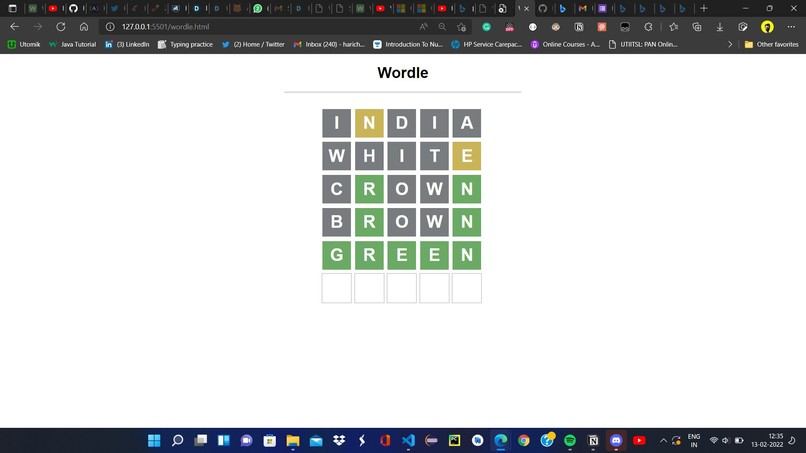Switch to the Twitter tab
The height and width of the screenshot is (453, 806).
pyautogui.click(x=115, y=8)
